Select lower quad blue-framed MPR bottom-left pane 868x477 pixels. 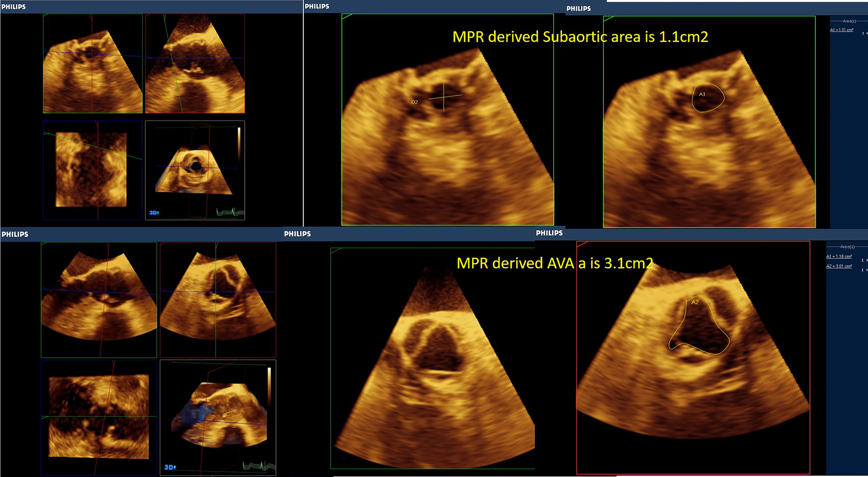(x=99, y=418)
